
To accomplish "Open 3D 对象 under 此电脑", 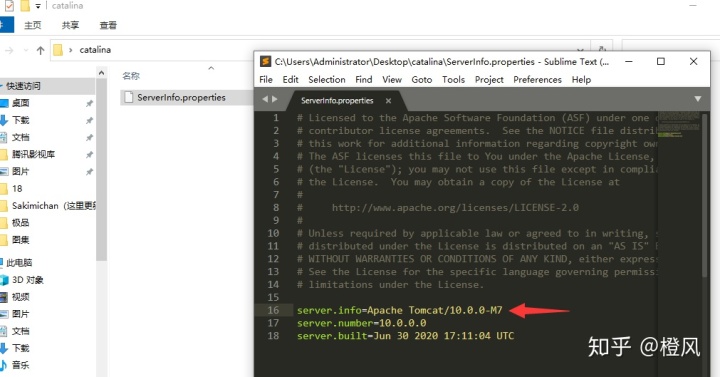I will tap(28, 280).
